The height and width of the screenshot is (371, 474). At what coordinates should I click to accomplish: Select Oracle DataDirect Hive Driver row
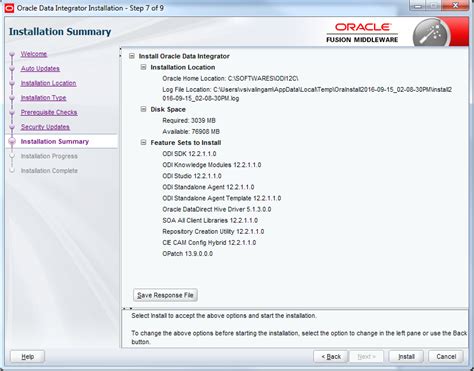coord(217,209)
